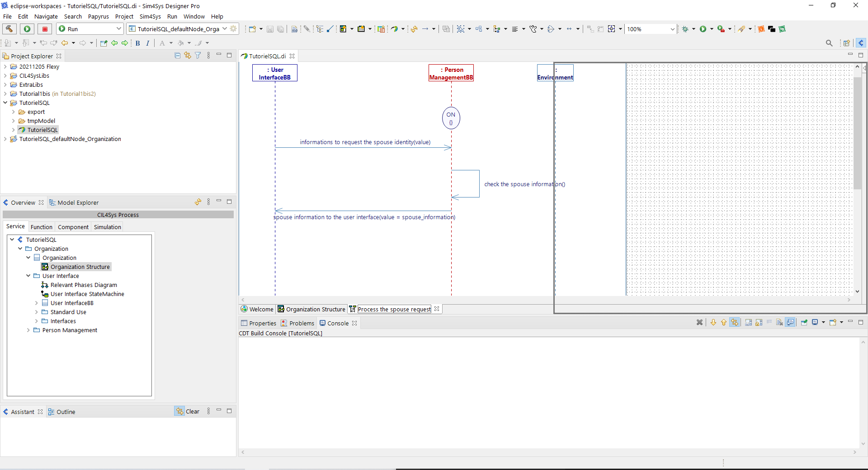Open the Properties view tab
868x470 pixels.
click(259, 323)
